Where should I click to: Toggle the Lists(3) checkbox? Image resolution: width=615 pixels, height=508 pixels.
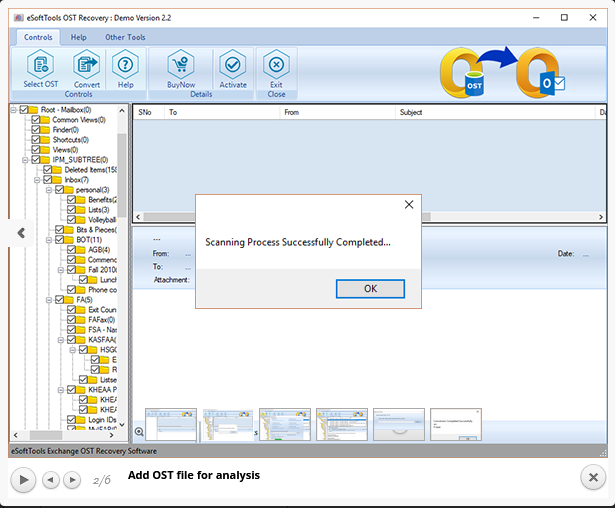coord(71,209)
